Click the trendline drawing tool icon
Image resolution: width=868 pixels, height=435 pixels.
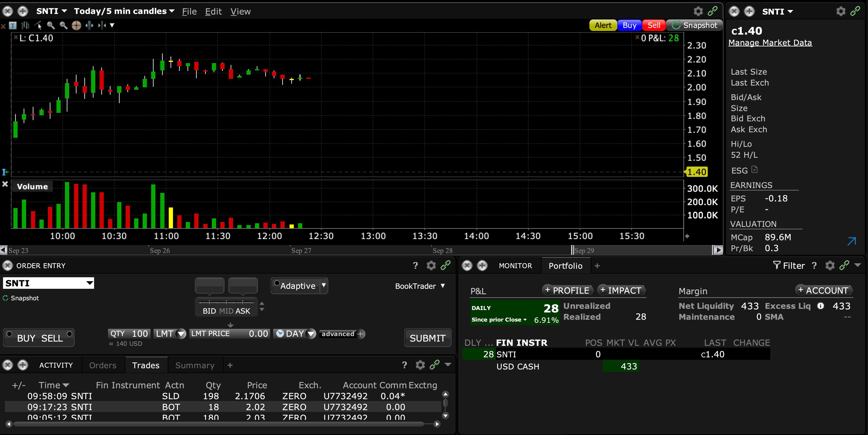point(38,25)
